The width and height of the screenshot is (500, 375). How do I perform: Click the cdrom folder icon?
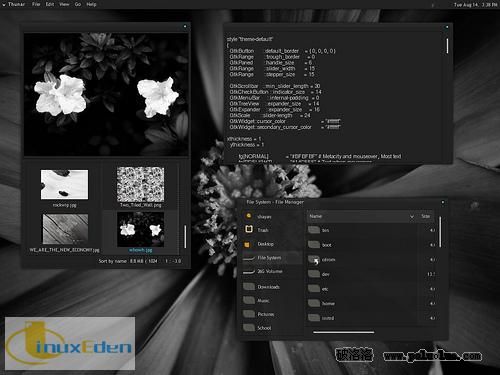click(x=314, y=259)
